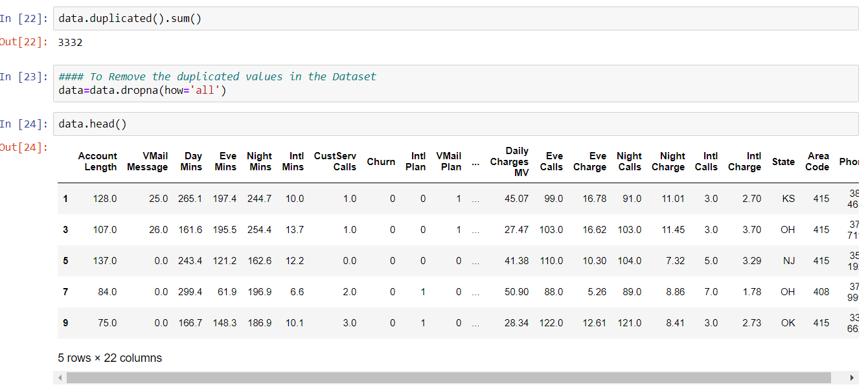Click the In [24] prompt label
The width and height of the screenshot is (868, 391).
pos(25,124)
